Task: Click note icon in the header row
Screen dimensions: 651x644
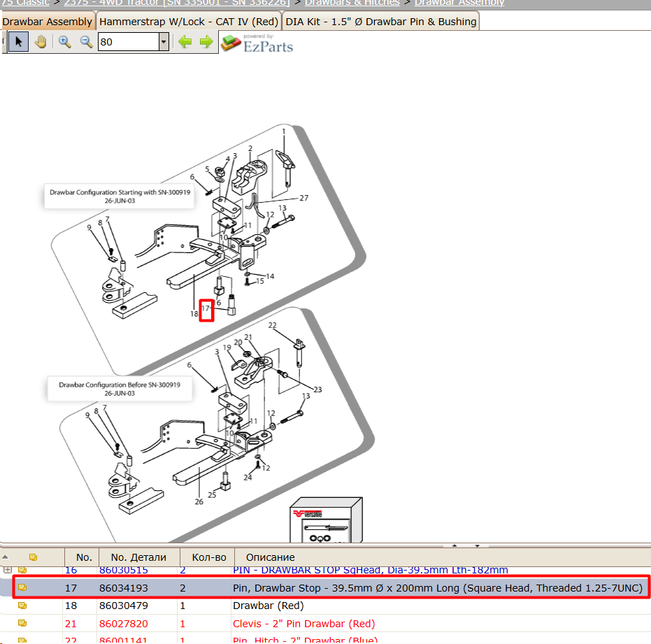Action: coord(34,557)
